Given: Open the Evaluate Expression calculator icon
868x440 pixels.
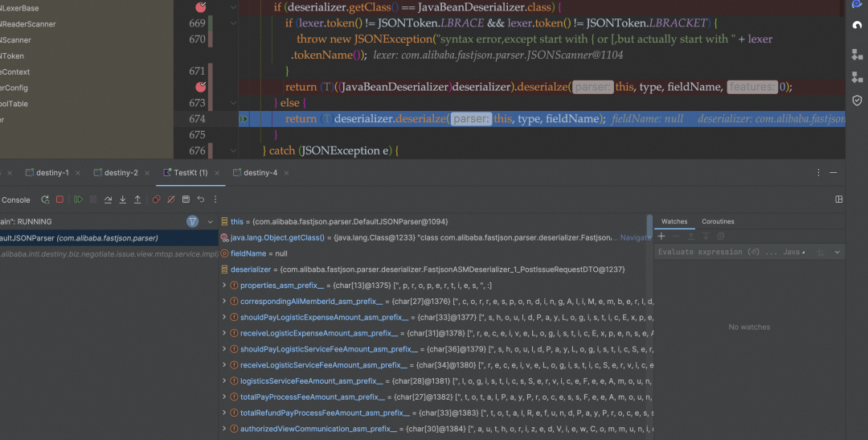Looking at the screenshot, I should [x=186, y=199].
